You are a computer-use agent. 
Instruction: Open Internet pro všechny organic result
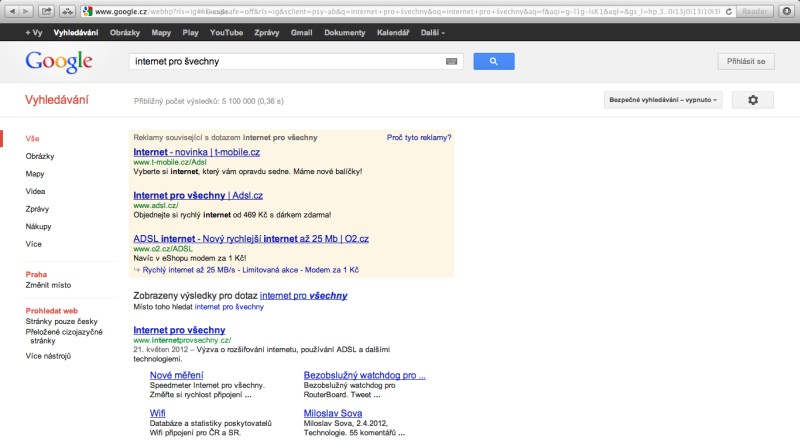179,330
